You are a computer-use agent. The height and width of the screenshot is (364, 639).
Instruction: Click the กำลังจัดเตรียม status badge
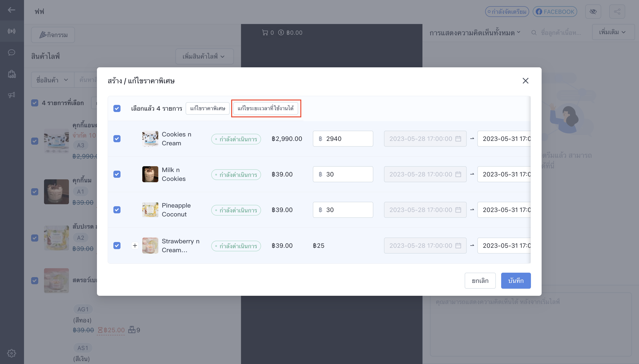pyautogui.click(x=507, y=12)
